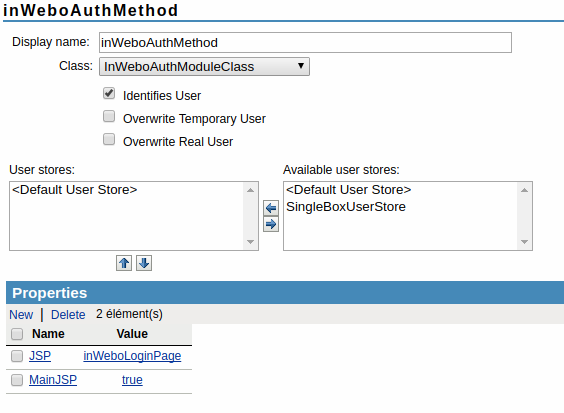
Task: Click New to add a property
Action: (x=21, y=315)
